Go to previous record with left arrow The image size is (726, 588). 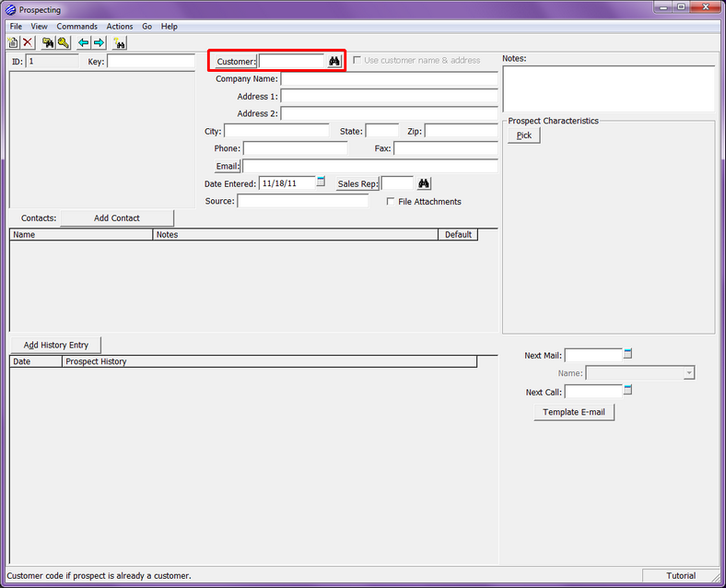tap(84, 43)
